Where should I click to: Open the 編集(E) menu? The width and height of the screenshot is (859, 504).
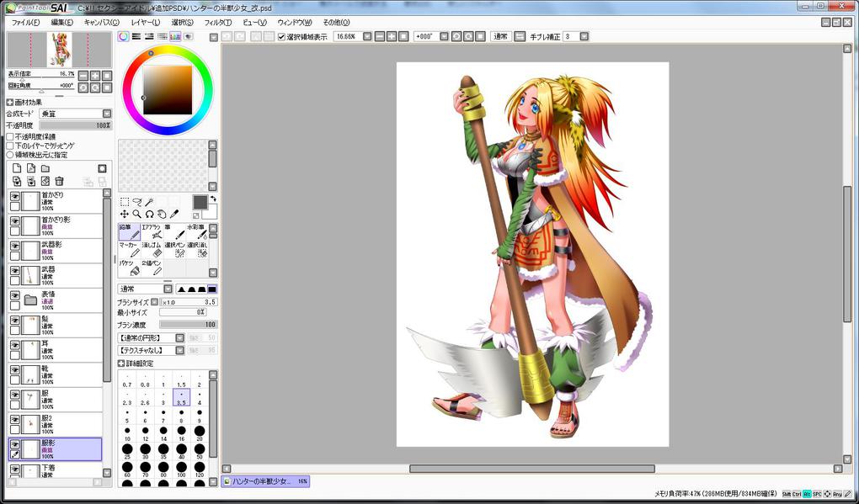pyautogui.click(x=62, y=23)
